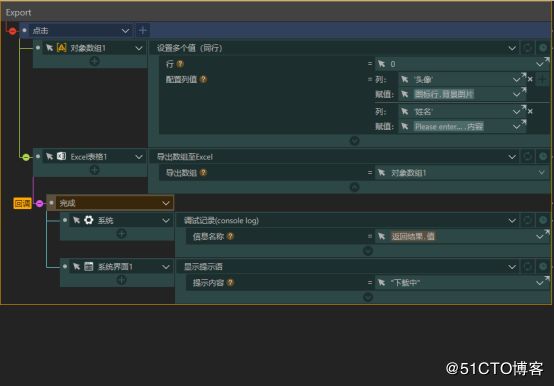The height and width of the screenshot is (386, 554).
Task: Collapse the 调试记录 parameter panel
Action: pyautogui.click(x=367, y=251)
